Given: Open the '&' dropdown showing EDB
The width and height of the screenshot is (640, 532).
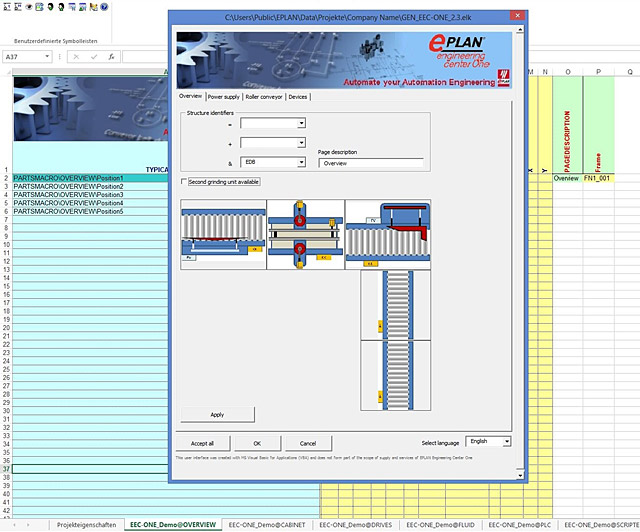Looking at the screenshot, I should click(301, 162).
